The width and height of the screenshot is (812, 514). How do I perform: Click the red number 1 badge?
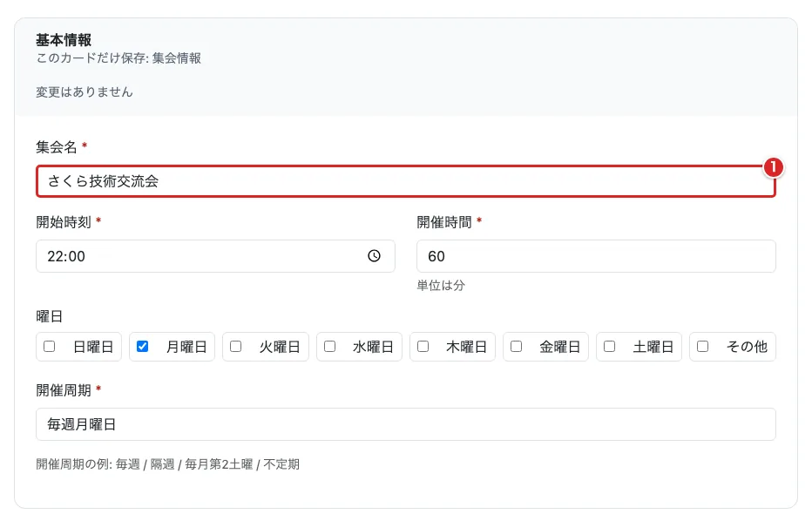coord(773,167)
